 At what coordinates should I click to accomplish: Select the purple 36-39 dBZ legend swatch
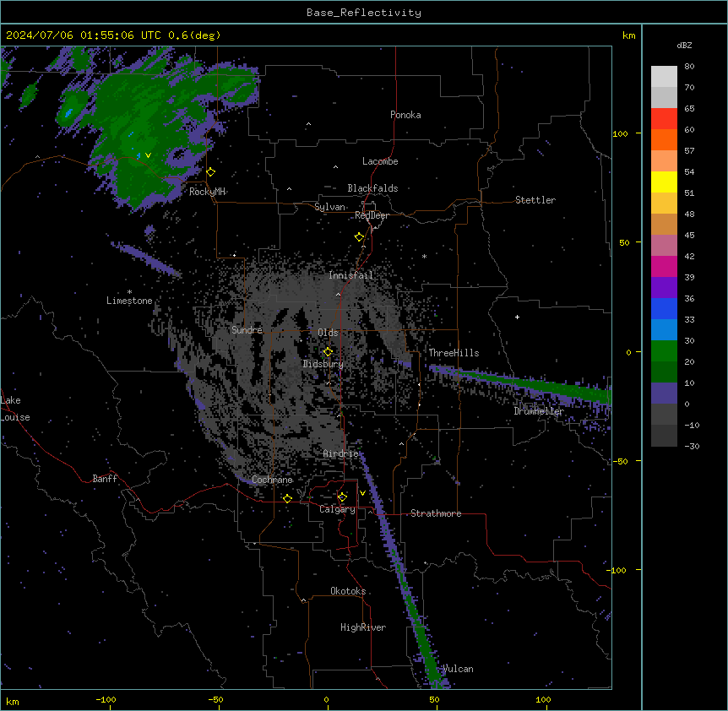coord(664,288)
